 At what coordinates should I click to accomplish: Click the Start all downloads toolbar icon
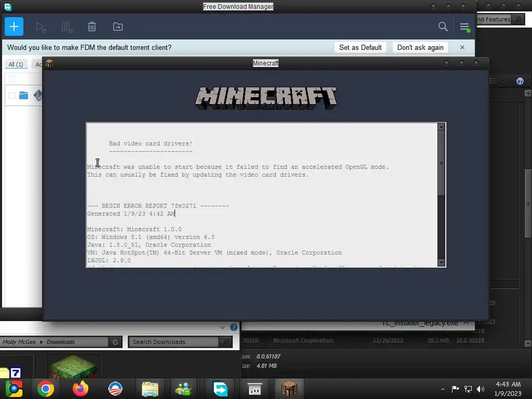41,27
